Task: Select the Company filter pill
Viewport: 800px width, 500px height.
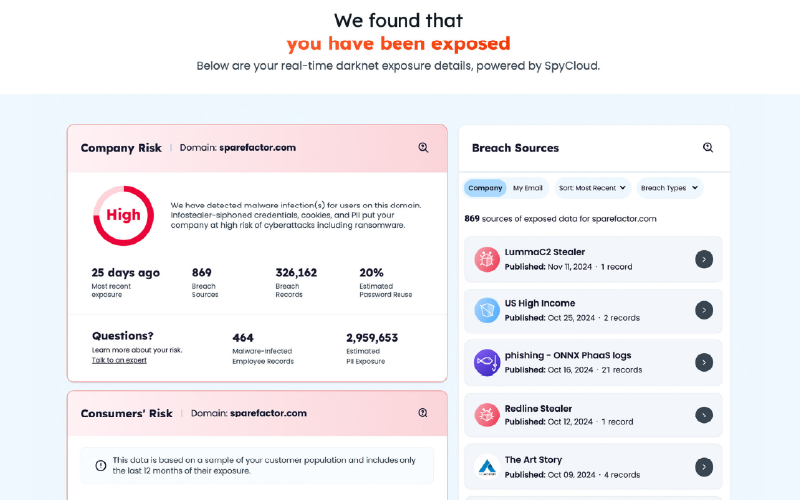Action: point(485,188)
